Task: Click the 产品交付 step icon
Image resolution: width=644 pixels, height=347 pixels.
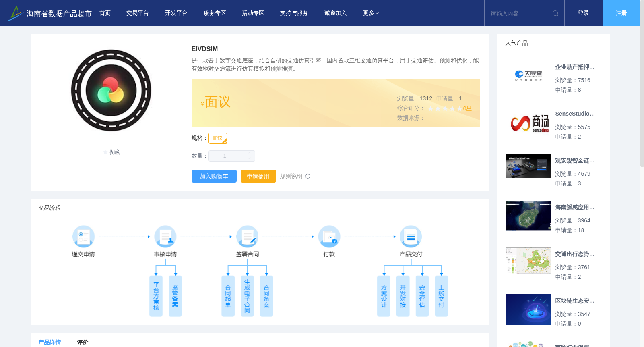Action: [411, 237]
